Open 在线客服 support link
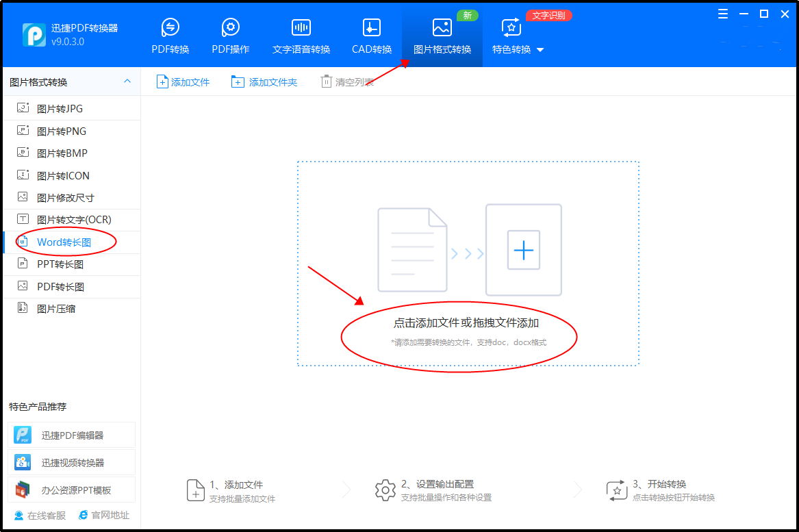799x532 pixels. pos(40,516)
